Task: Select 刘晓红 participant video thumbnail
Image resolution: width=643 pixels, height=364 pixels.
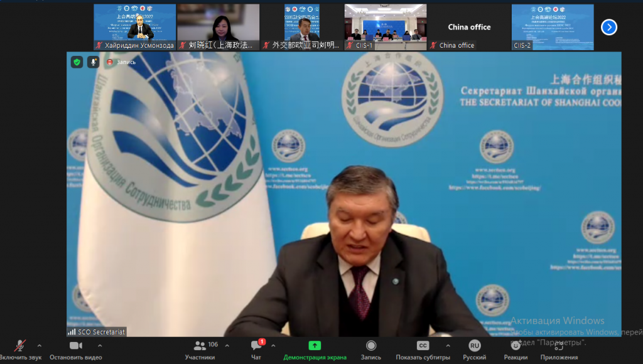Action: point(218,27)
